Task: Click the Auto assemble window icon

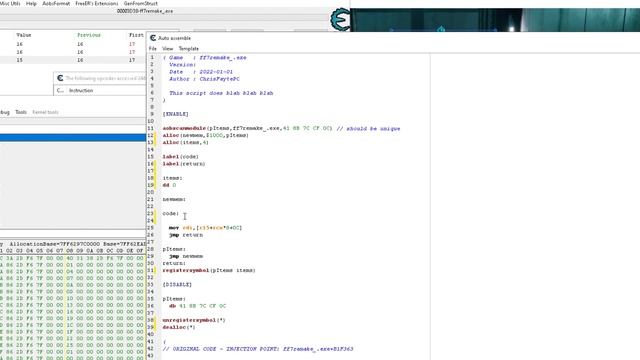Action: click(x=153, y=38)
